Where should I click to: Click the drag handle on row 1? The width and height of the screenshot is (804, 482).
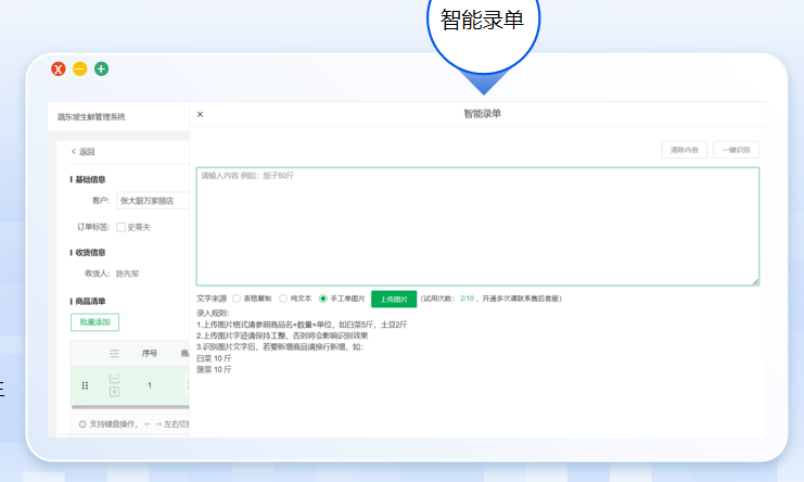click(85, 385)
